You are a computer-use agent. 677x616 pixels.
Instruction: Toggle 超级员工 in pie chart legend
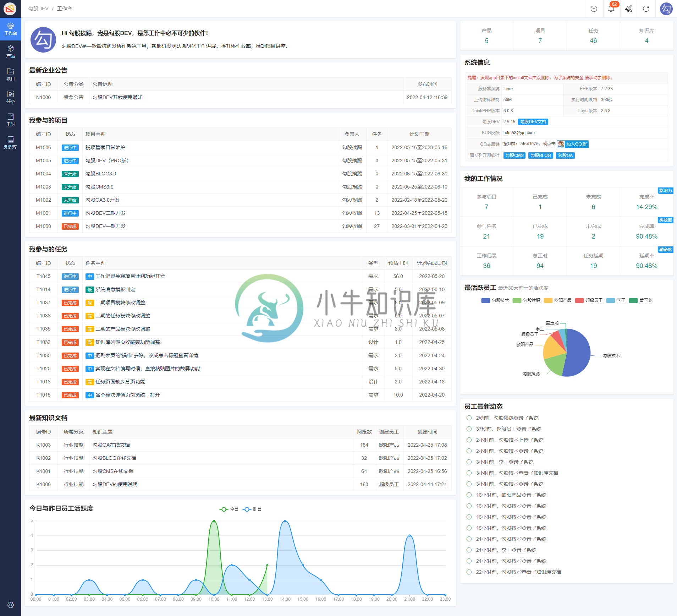point(589,300)
